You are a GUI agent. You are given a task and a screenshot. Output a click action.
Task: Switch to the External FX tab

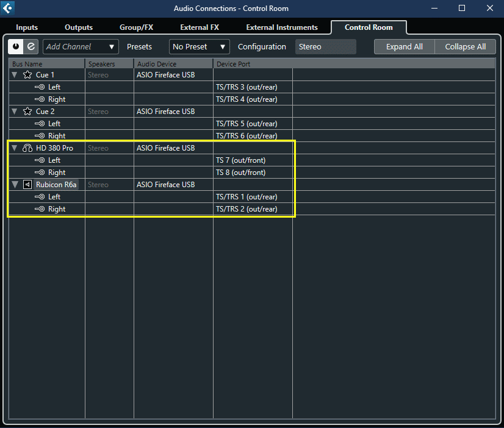click(200, 27)
